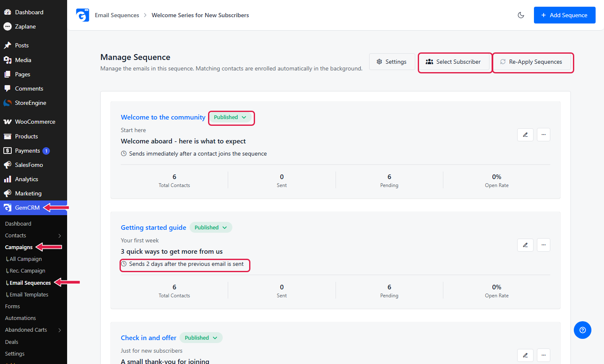Click the Add Sequence button

tap(565, 15)
